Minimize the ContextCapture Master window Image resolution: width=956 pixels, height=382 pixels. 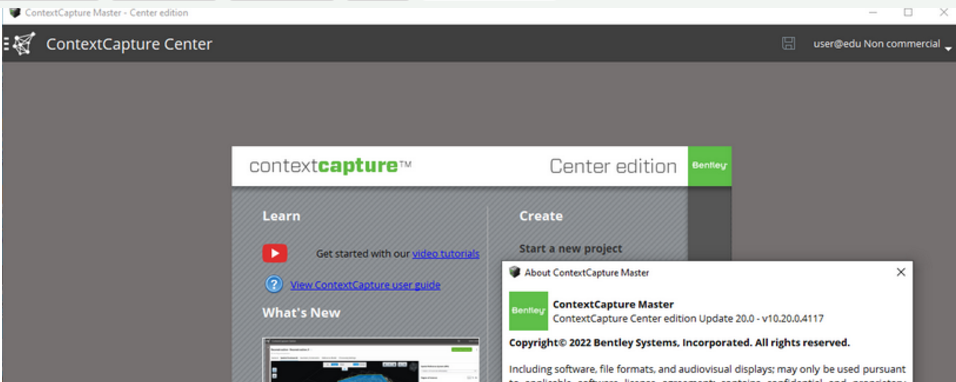[874, 12]
